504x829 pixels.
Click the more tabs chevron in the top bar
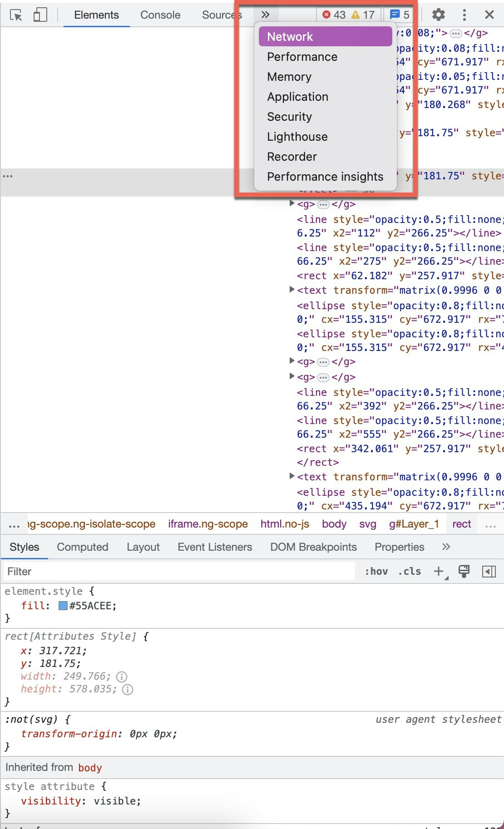266,15
